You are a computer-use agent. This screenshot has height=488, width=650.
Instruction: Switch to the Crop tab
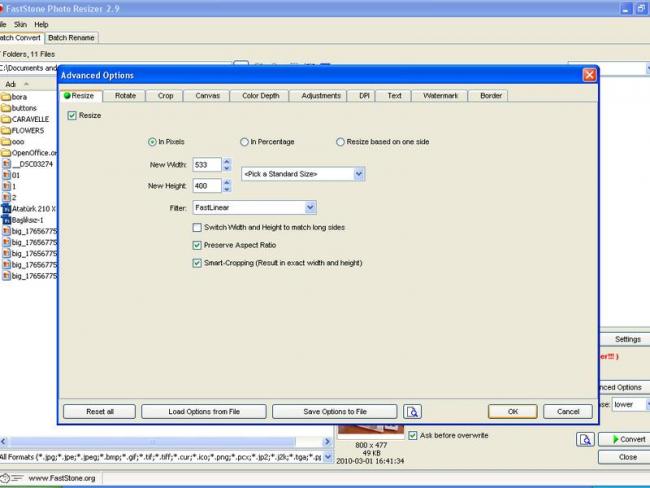click(x=165, y=96)
